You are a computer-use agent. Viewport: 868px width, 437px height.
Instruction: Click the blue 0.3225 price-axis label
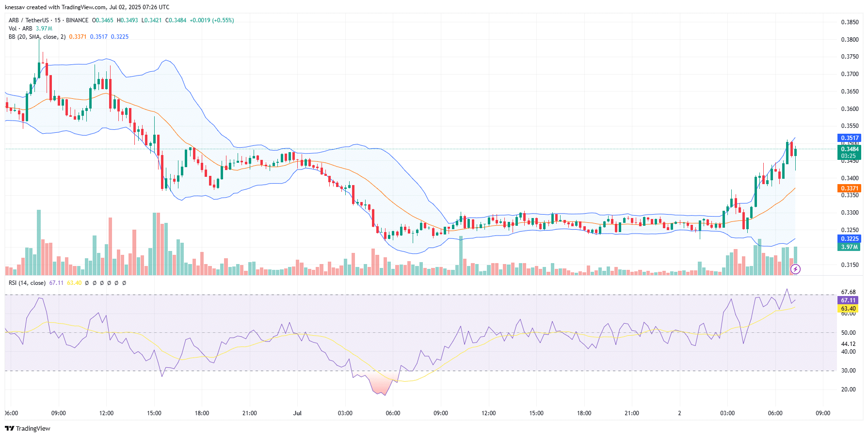pos(850,239)
